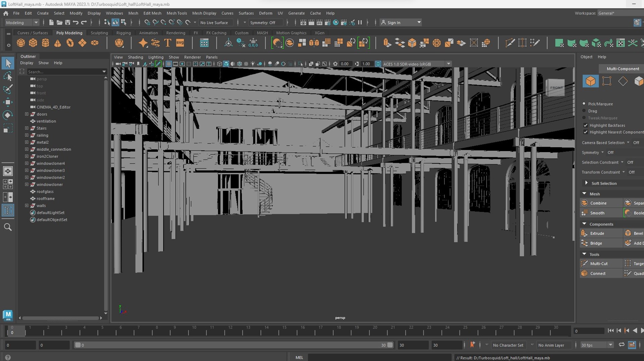The image size is (644, 361).
Task: Open the Sign In dropdown
Action: 400,22
